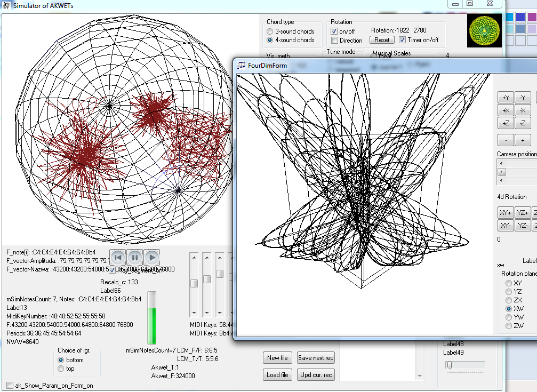Open the spiral sphere thumbnail image
This screenshot has width=537, height=392.
point(484,30)
